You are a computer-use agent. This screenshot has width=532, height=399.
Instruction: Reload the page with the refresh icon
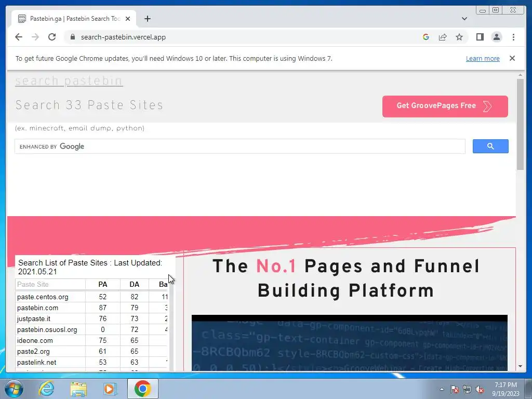point(52,37)
